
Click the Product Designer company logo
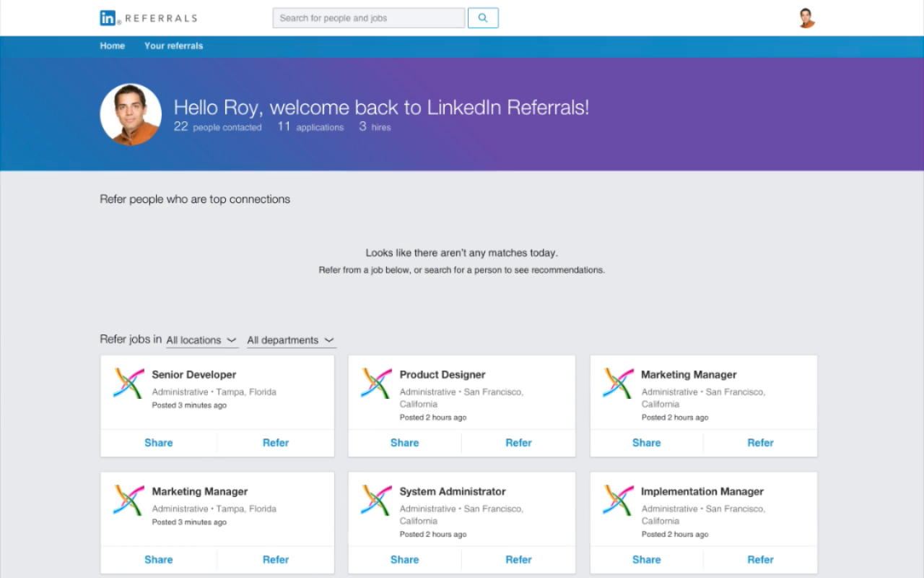point(376,383)
